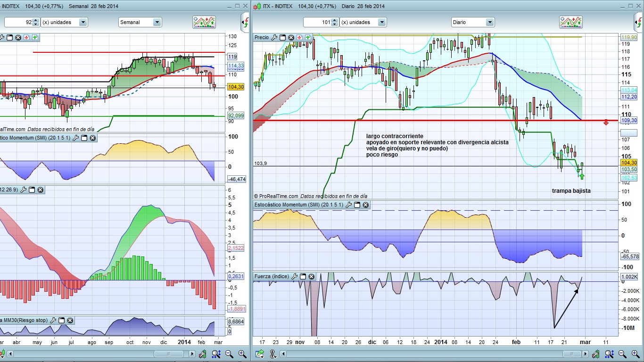The height and width of the screenshot is (362, 644).
Task: Open wrench settings for Fuerza (índice)
Action: [x=295, y=277]
